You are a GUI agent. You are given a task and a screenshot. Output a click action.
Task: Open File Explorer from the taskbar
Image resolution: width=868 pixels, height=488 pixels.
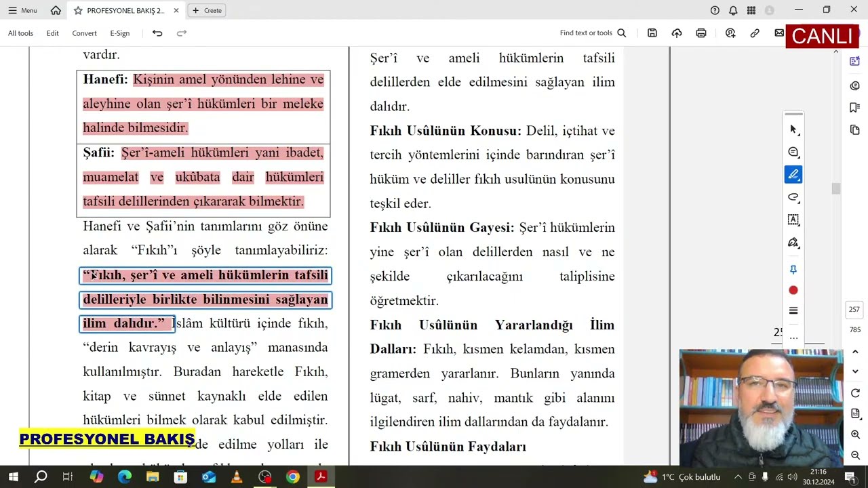(x=153, y=477)
